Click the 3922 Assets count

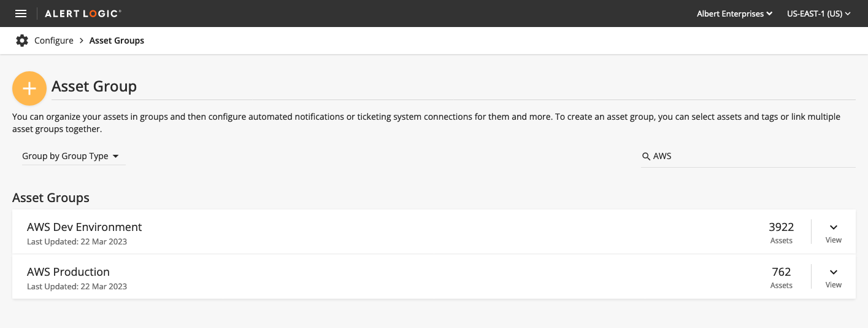click(782, 232)
